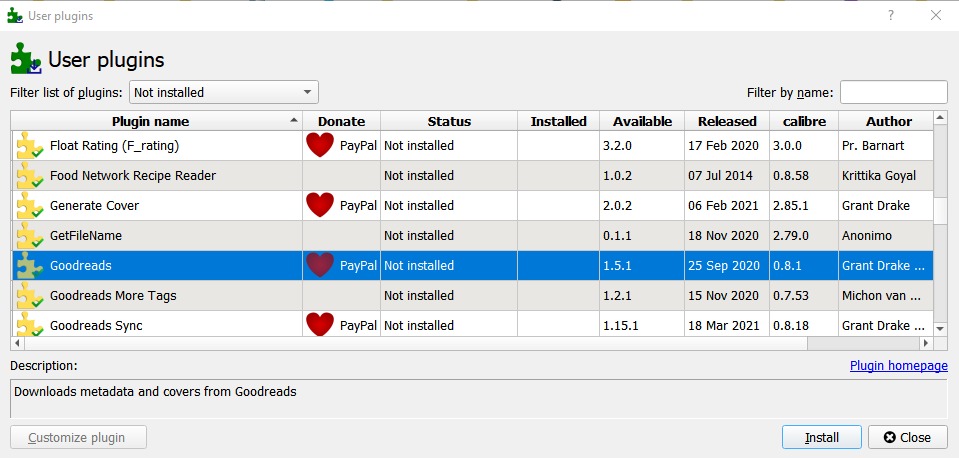Click the Generate Cover plugin puzzle icon
Viewport: 959px width, 458px height.
(x=29, y=206)
